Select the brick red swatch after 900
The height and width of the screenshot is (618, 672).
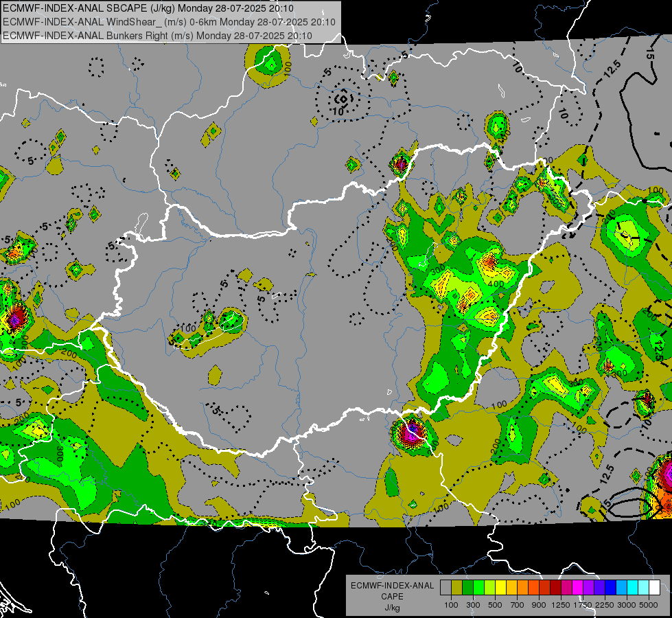545,588
